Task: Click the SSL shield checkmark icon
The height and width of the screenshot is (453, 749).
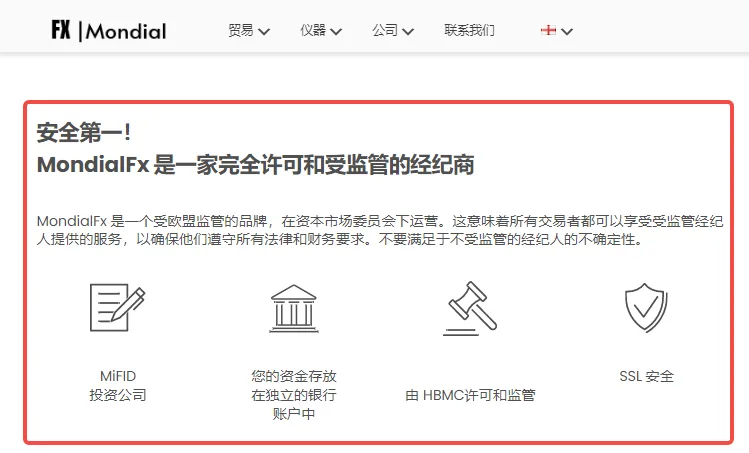Action: click(x=646, y=307)
